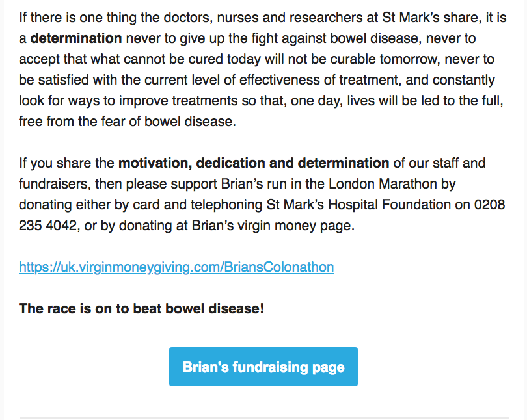Click the Brian's fundraising page button

263,367
